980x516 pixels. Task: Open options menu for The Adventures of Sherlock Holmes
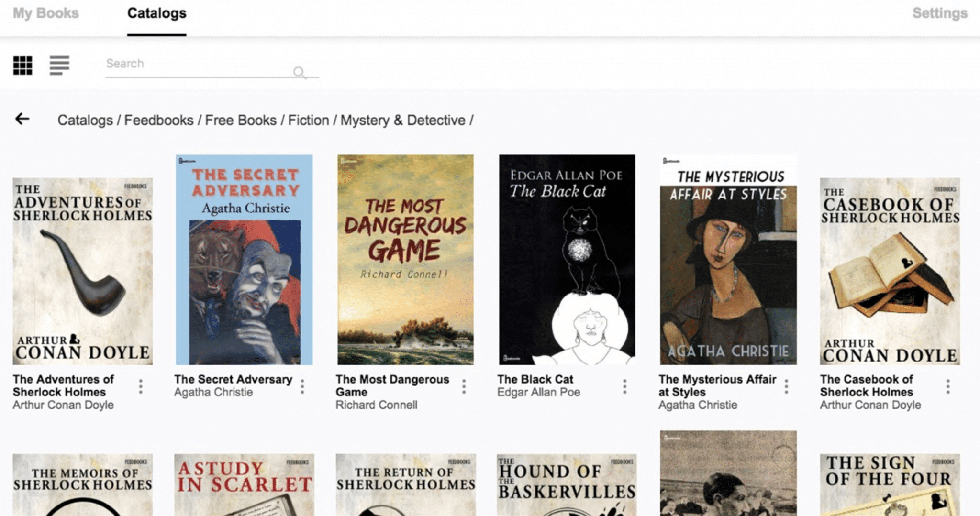[x=141, y=386]
